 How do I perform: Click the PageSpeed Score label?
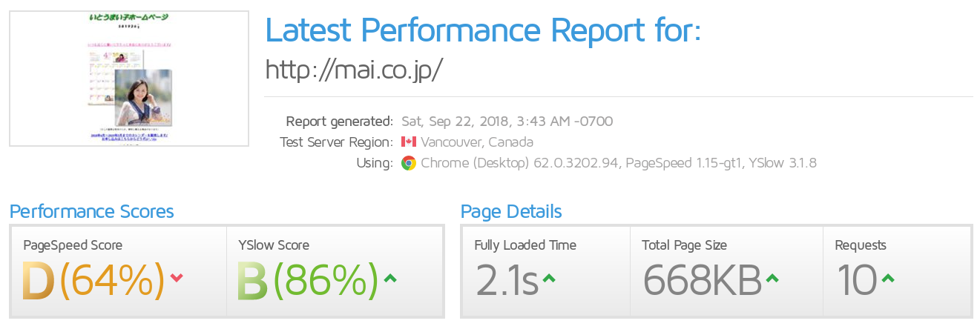coord(73,245)
